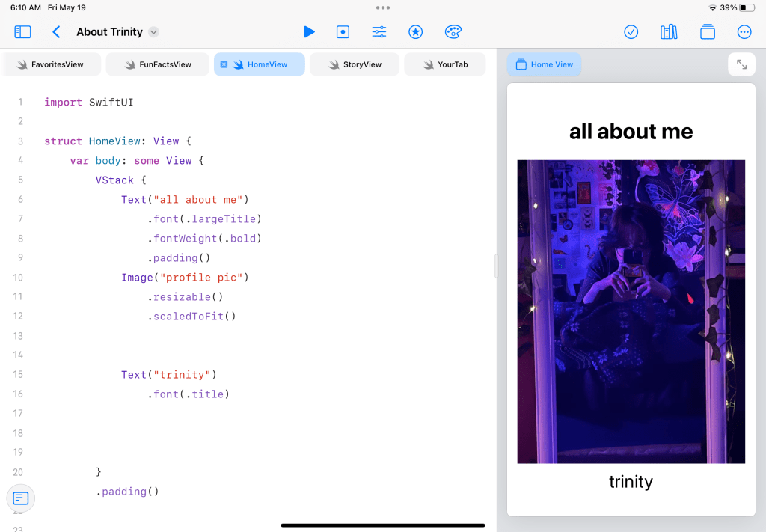The width and height of the screenshot is (766, 532).
Task: Click the profile picture in preview
Action: pyautogui.click(x=631, y=311)
